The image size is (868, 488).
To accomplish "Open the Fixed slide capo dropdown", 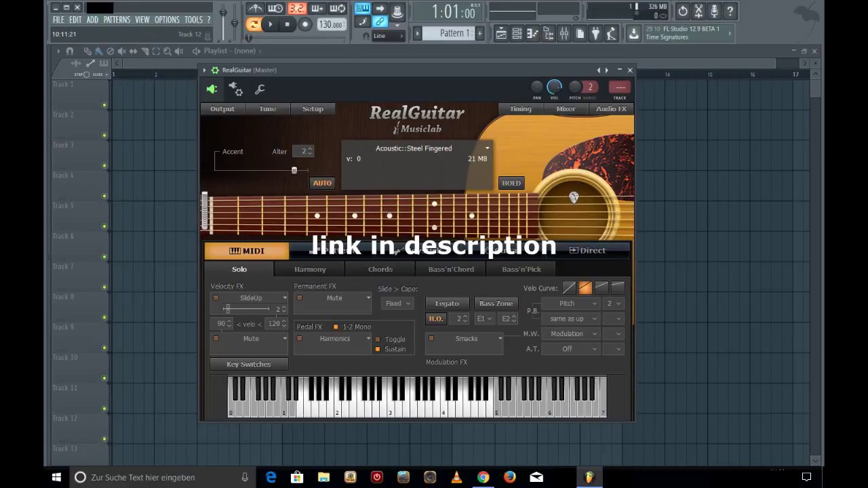I will (x=397, y=304).
